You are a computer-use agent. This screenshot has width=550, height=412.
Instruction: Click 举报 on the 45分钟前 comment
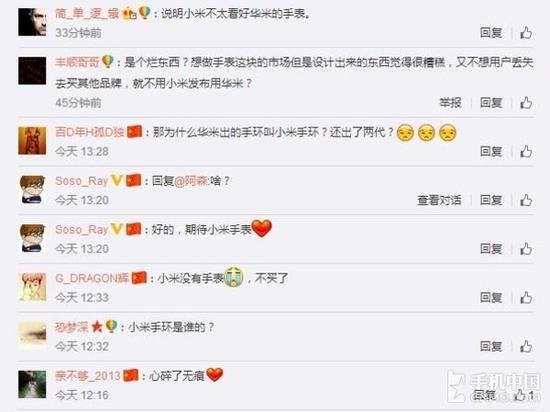(x=450, y=103)
